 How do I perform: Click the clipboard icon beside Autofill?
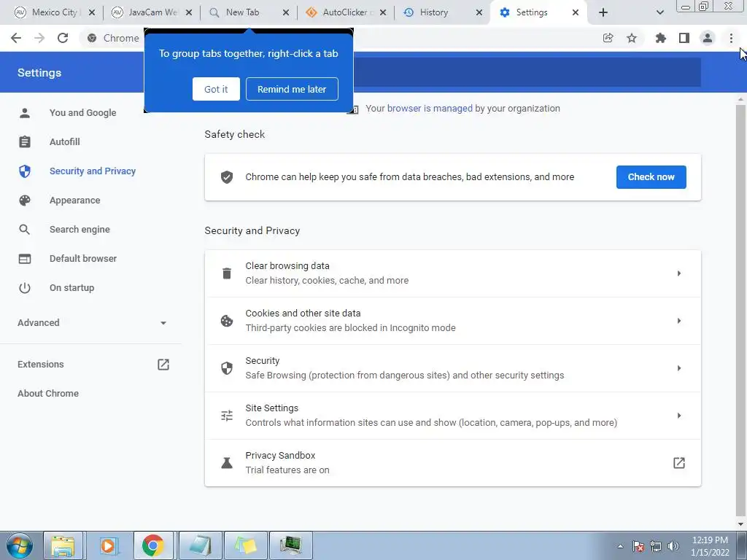[x=25, y=142]
